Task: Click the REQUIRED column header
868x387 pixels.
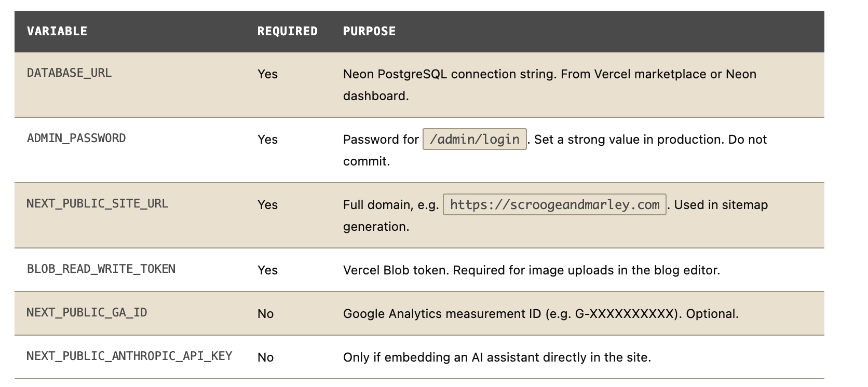Action: coord(287,32)
